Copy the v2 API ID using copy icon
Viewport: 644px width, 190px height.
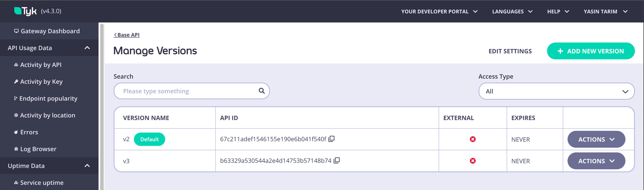332,139
